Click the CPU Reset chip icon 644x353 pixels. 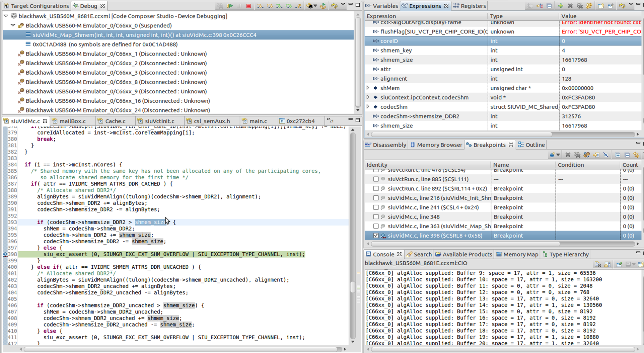310,6
